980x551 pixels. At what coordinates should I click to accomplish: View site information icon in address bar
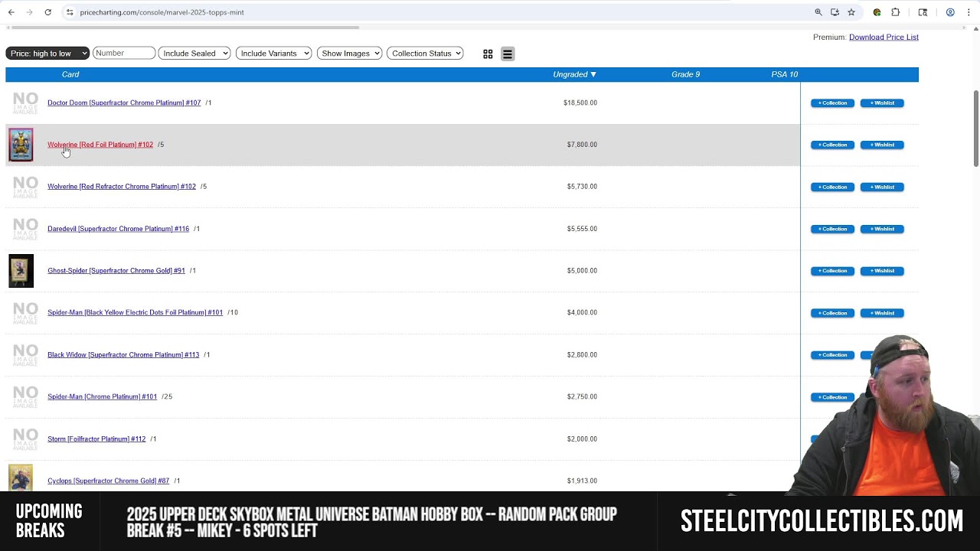(70, 12)
